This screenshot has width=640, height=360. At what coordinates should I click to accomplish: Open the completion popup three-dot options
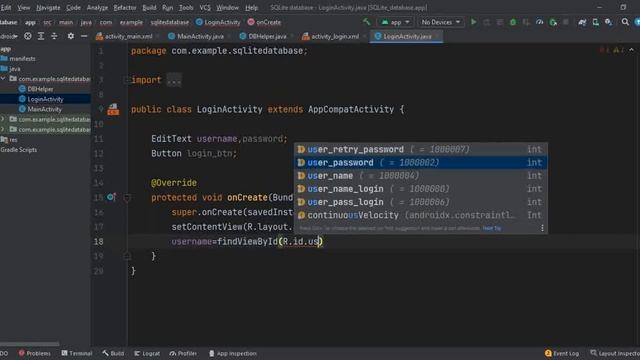(542, 228)
